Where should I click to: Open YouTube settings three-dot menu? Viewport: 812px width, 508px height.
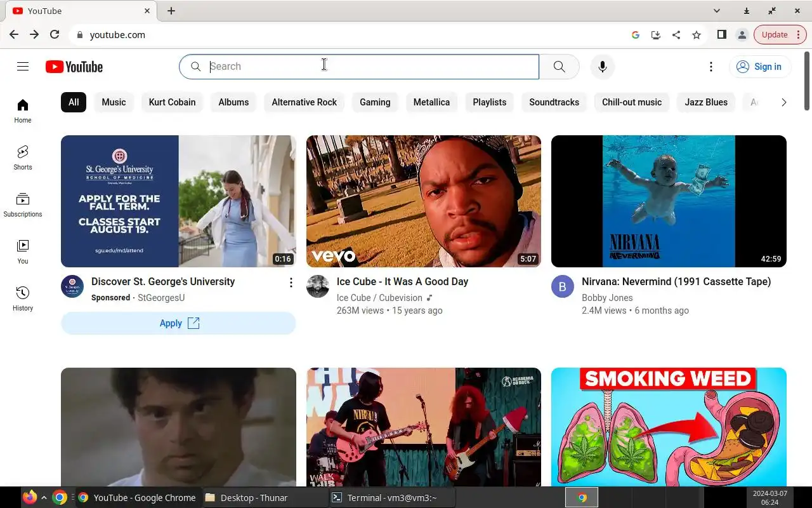pos(711,67)
